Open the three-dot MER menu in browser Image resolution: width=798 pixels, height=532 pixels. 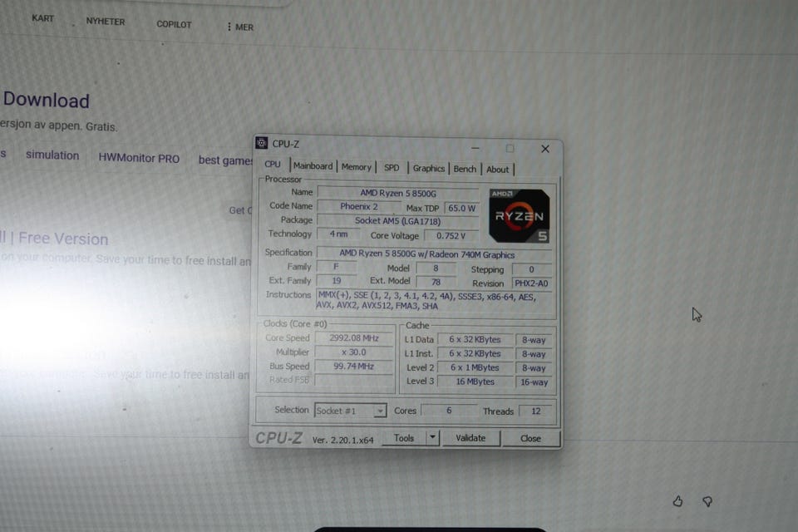click(240, 27)
